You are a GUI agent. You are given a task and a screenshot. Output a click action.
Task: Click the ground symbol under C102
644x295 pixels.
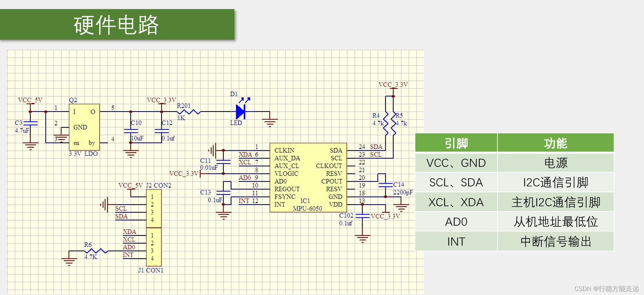(x=363, y=239)
